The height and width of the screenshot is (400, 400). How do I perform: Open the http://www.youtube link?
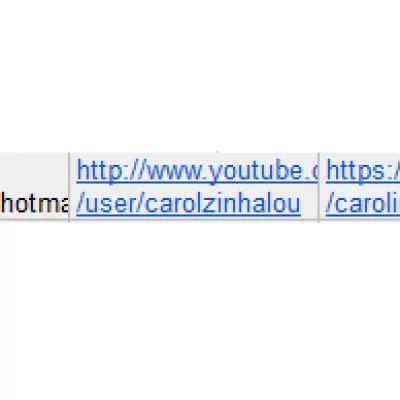(197, 171)
